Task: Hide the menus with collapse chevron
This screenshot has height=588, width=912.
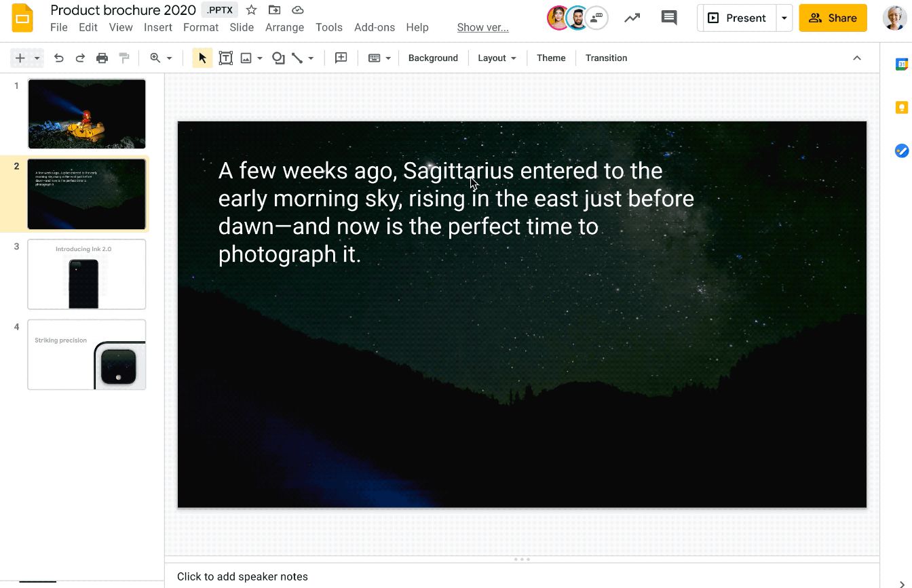Action: [857, 58]
